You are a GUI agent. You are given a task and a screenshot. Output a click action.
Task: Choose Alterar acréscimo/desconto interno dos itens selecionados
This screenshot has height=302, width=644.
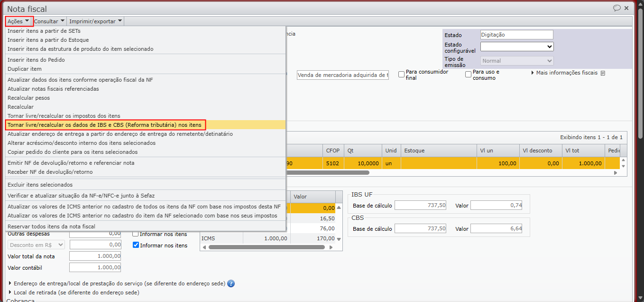tap(145, 143)
